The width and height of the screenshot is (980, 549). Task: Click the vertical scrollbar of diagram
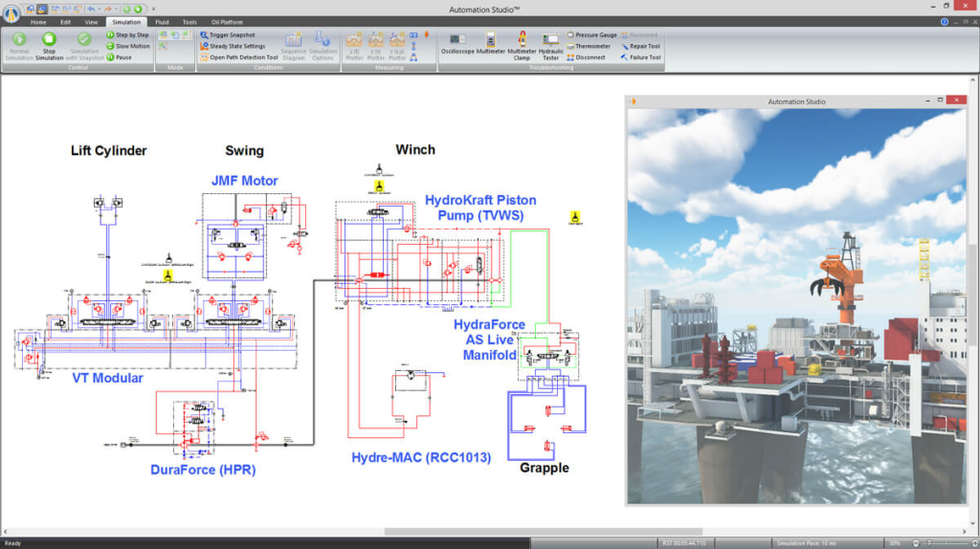pos(972,294)
